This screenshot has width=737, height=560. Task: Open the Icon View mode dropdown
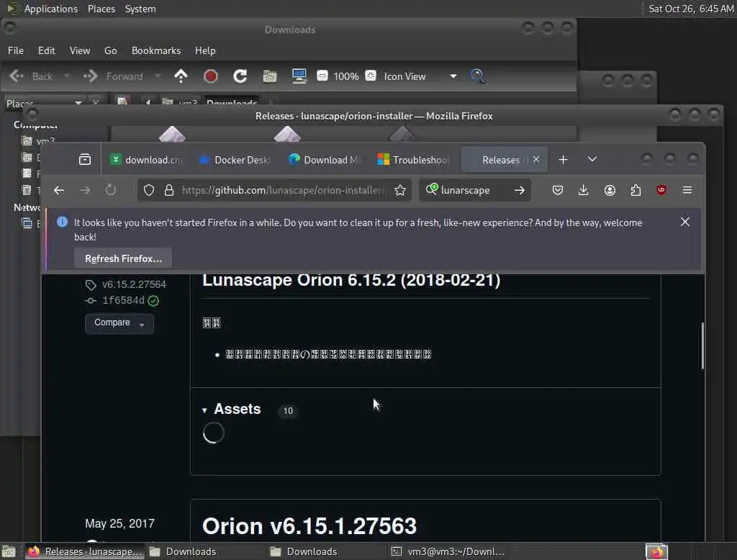420,76
